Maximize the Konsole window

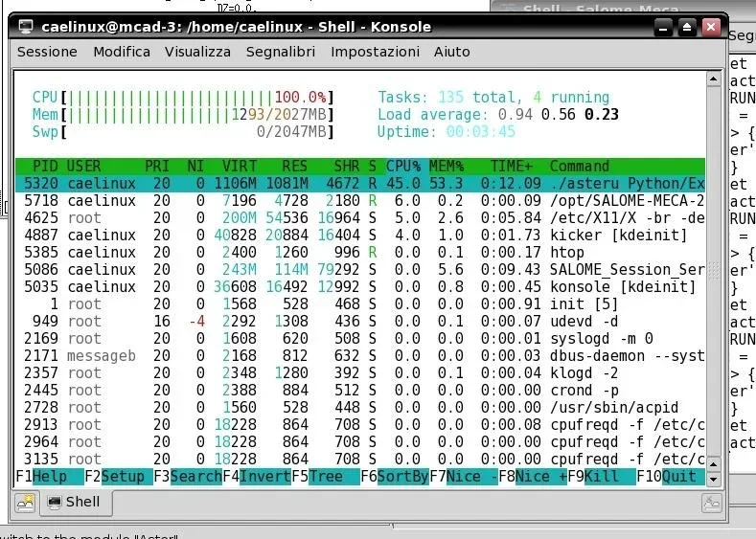(687, 28)
